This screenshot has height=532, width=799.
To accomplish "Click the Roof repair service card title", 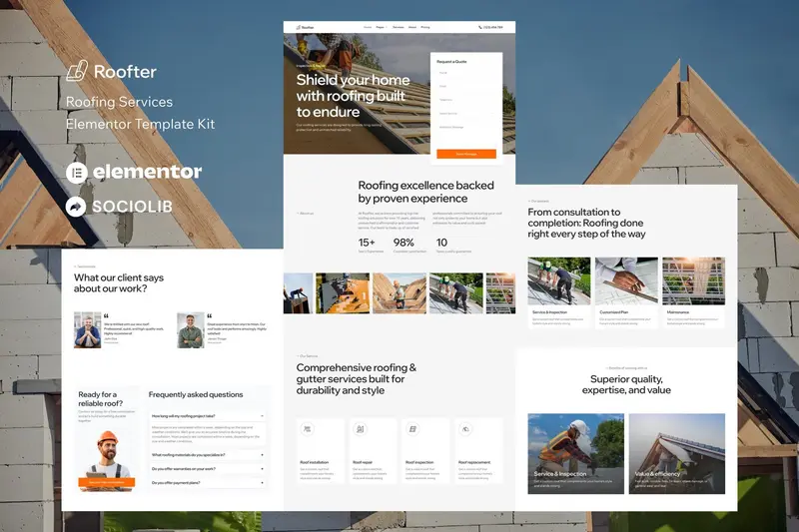I will 363,462.
